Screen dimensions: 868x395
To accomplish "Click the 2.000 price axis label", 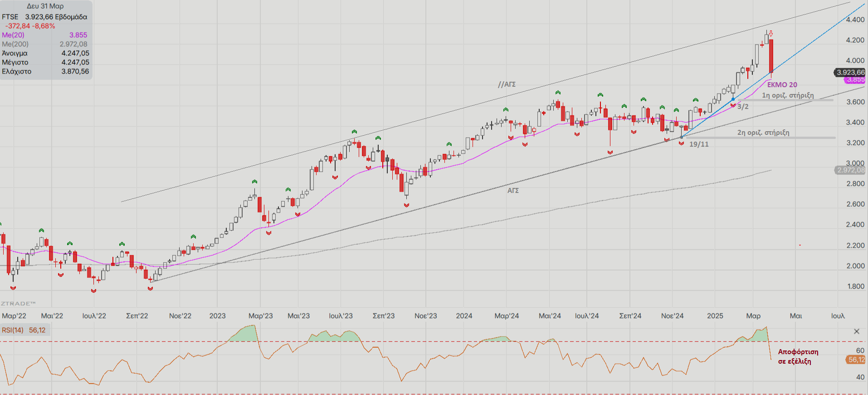I will point(855,266).
